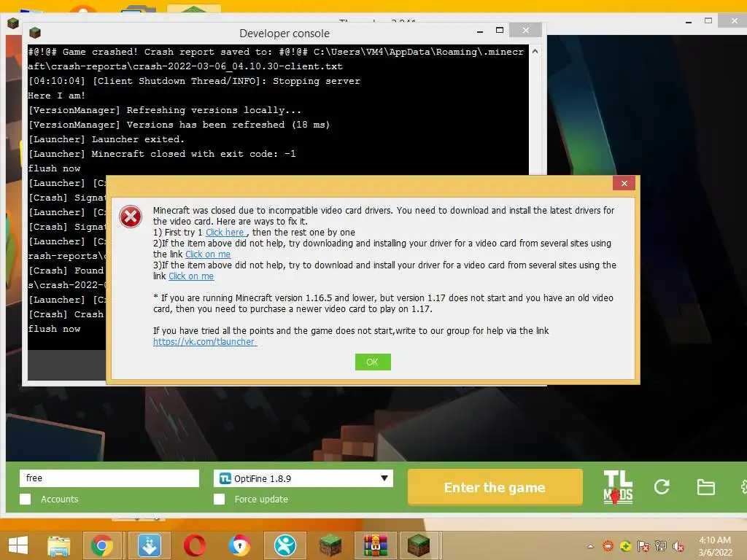Open the blue download-arrow app on the taskbar
The image size is (747, 560).
pos(149,545)
